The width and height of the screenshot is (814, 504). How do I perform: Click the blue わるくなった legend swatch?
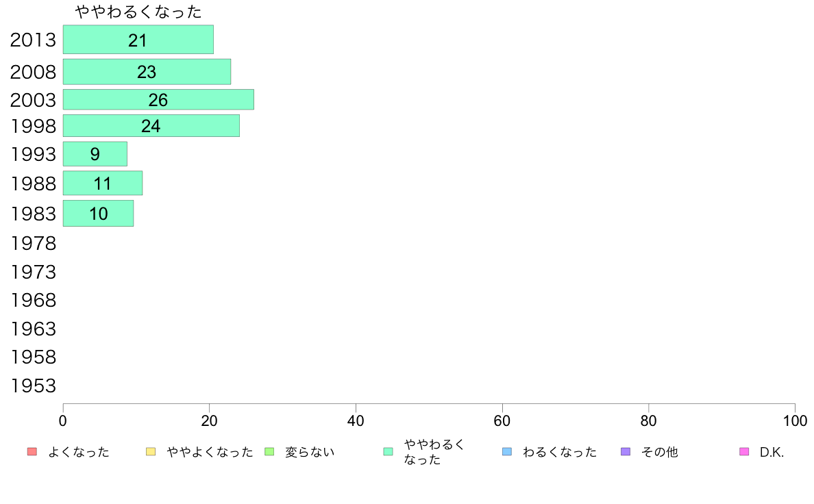coord(507,451)
